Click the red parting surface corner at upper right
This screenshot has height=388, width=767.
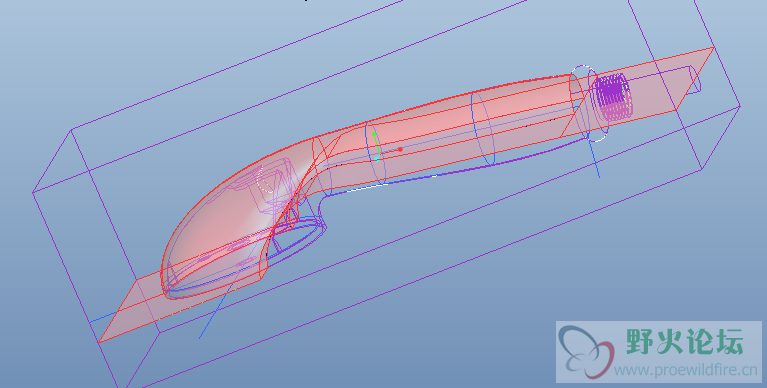(713, 48)
